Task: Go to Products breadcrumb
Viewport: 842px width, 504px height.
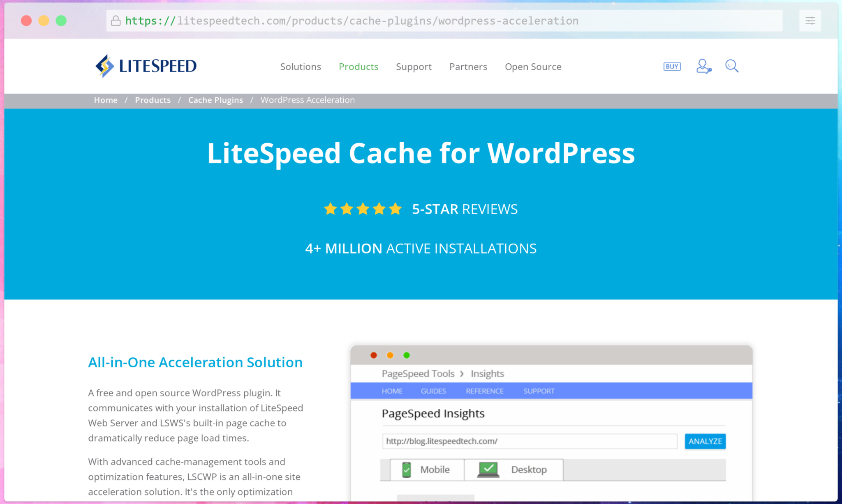Action: pyautogui.click(x=153, y=100)
